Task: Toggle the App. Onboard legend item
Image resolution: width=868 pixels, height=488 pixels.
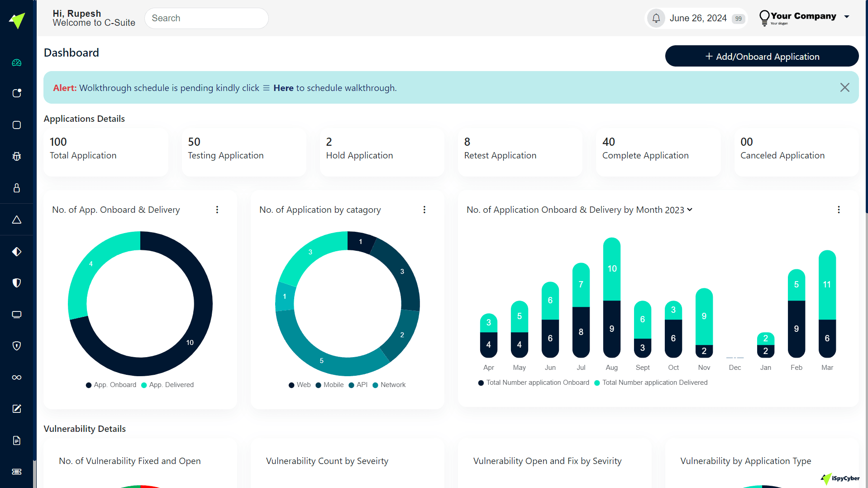Action: pyautogui.click(x=110, y=385)
